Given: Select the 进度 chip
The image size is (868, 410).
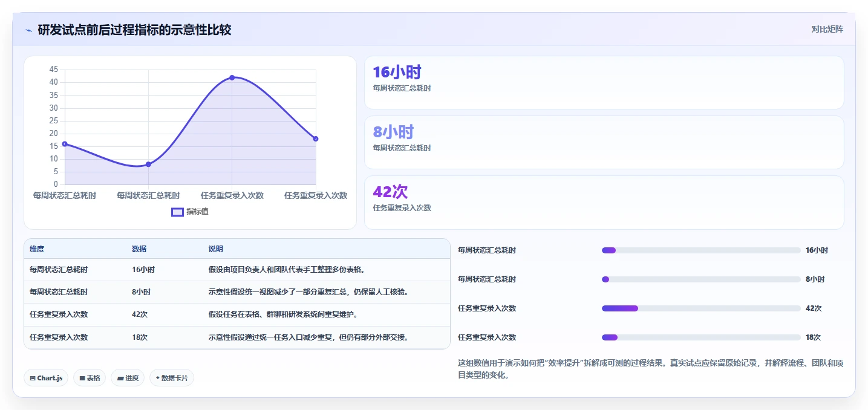Looking at the screenshot, I should point(128,378).
